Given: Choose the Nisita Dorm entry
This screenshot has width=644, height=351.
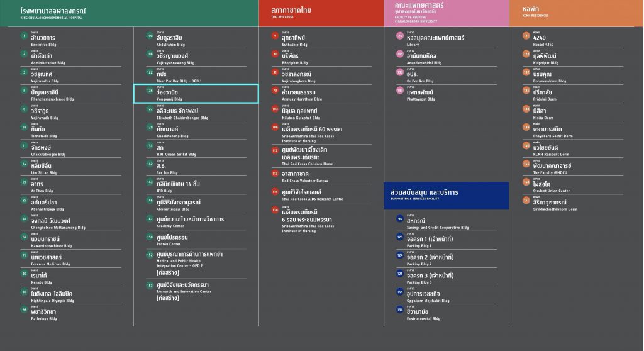Looking at the screenshot, I should 572,112.
